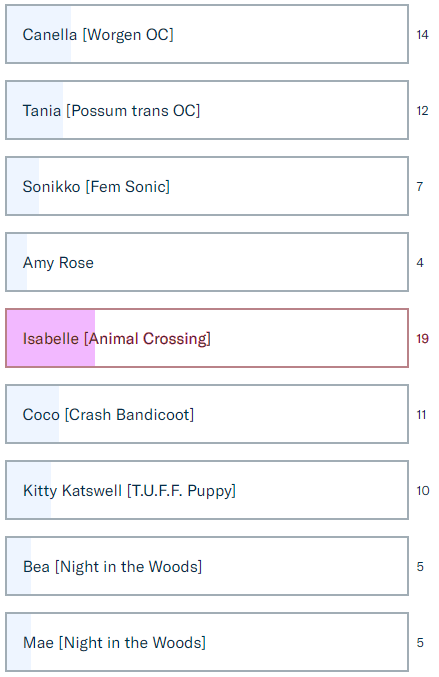The image size is (439, 677).
Task: Select the Amy Rose poll option
Action: coord(207,262)
